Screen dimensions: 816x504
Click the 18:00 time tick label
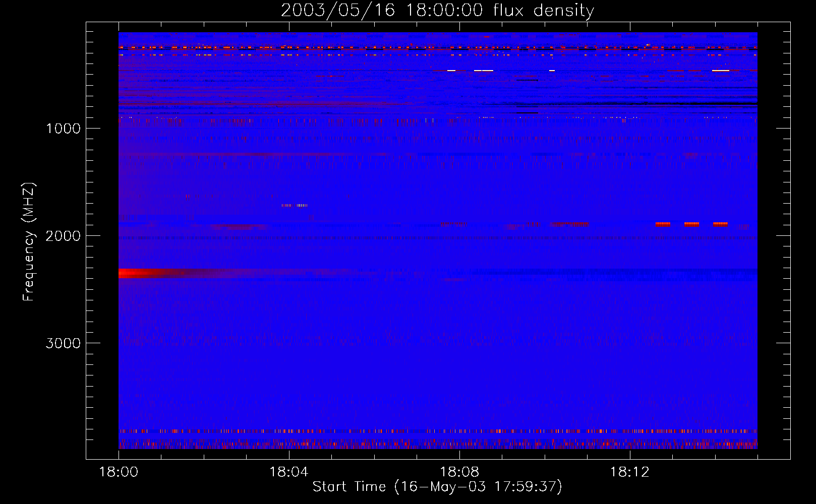pyautogui.click(x=119, y=472)
